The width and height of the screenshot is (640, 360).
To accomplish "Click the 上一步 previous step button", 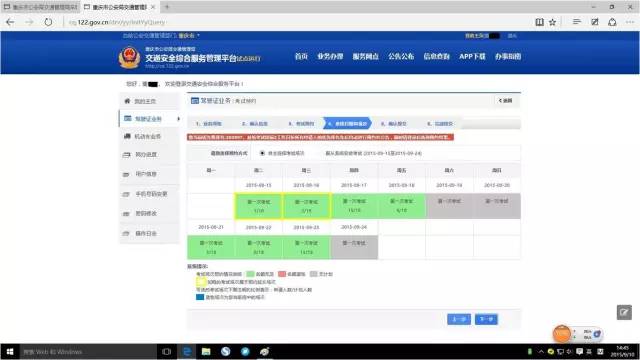I will coord(459,319).
